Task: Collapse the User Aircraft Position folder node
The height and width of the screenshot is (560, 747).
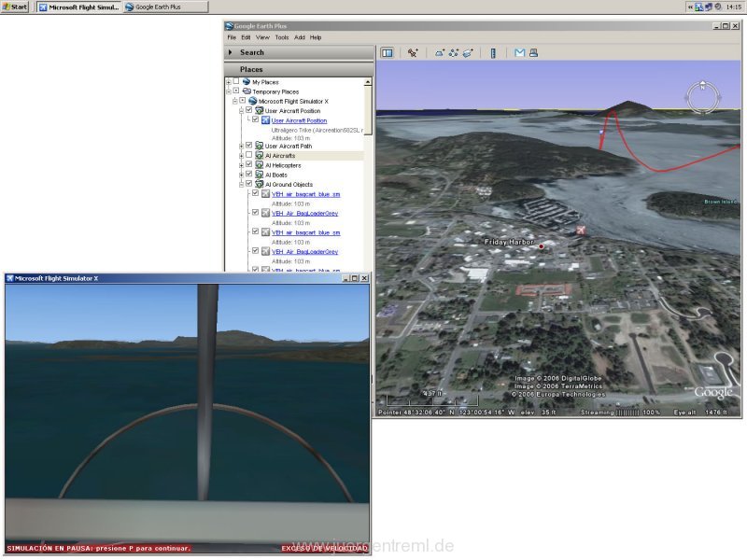Action: [241, 110]
